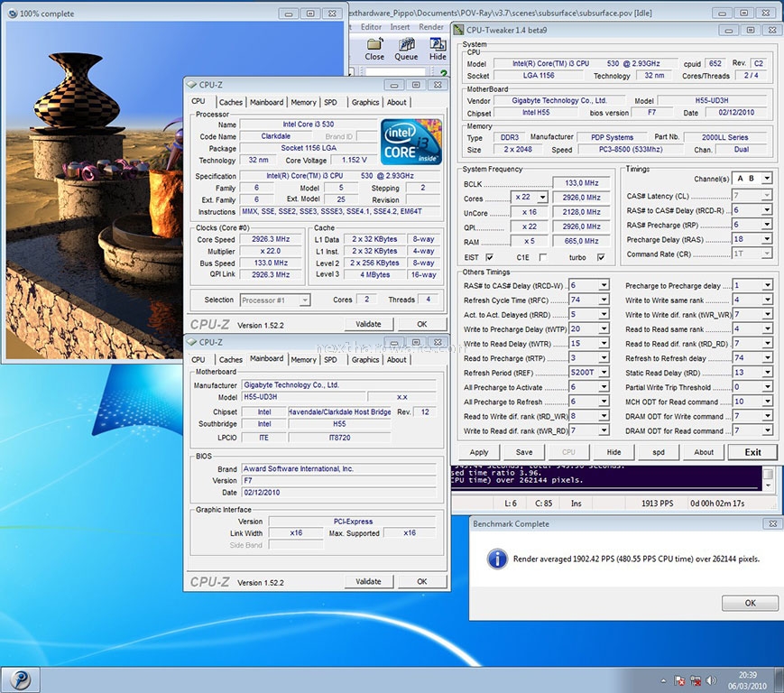Click the PC3-8500 (533Mhz) speed value
784x693 pixels.
(631, 150)
